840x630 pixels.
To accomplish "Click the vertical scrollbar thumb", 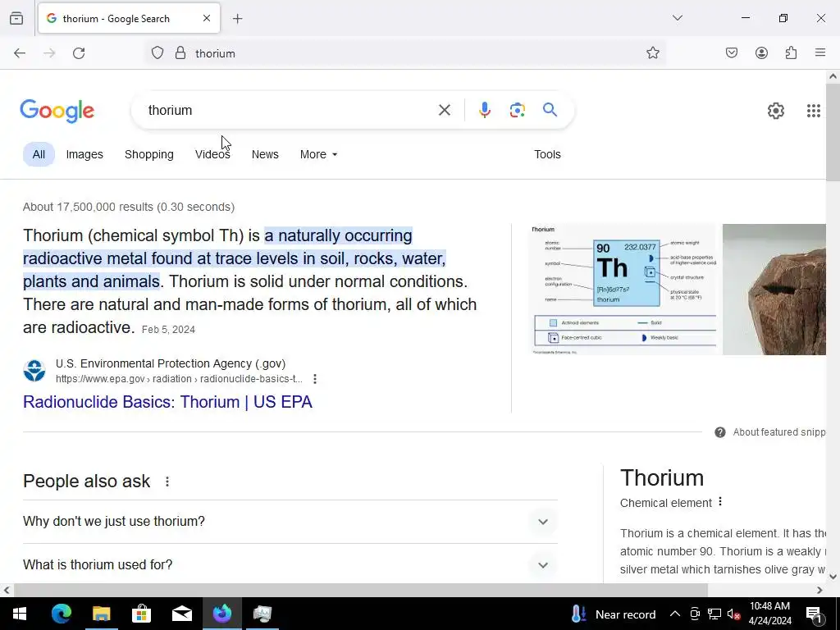I will click(833, 132).
